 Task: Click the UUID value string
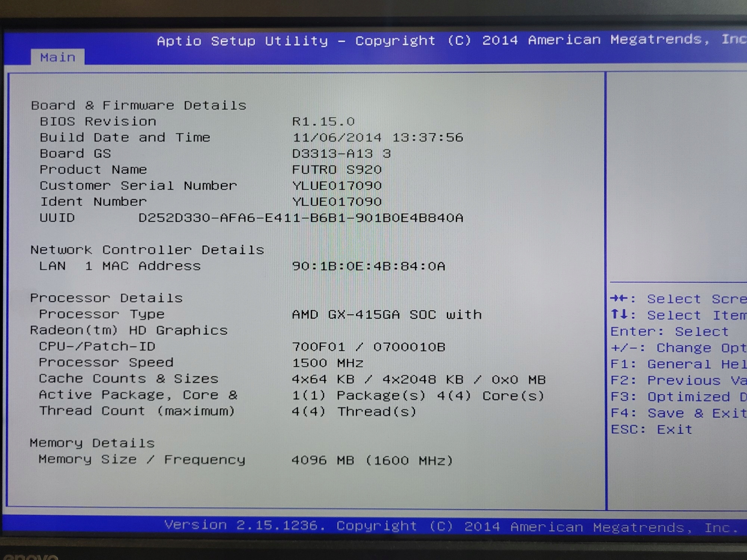click(x=301, y=218)
